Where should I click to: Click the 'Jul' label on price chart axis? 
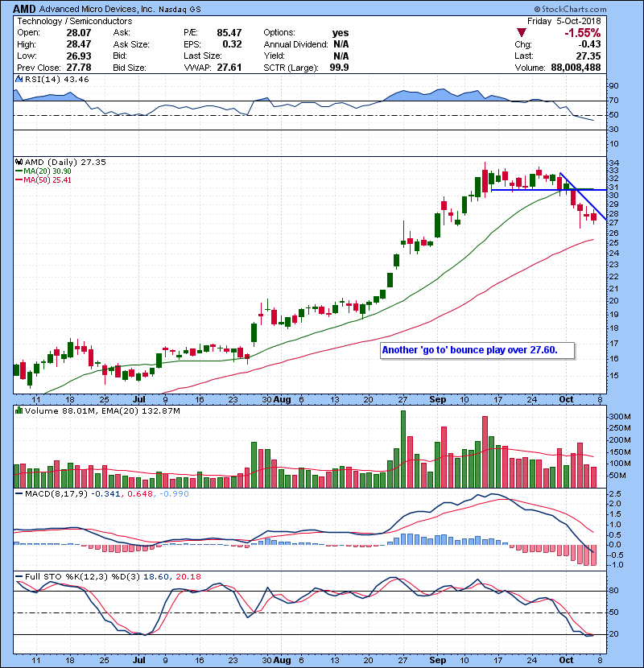pos(139,400)
